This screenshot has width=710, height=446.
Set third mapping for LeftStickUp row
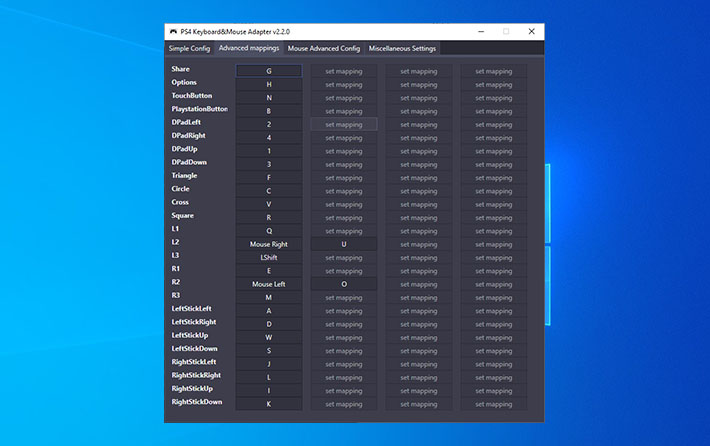[419, 337]
